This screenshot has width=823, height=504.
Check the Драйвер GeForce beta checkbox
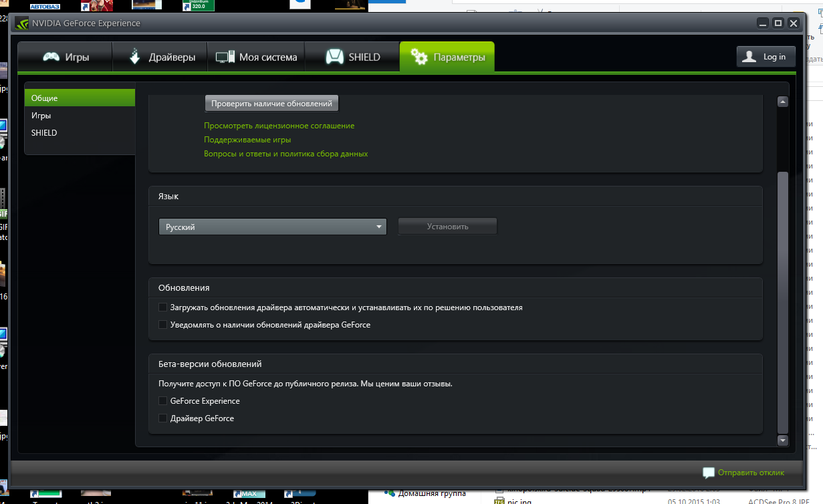click(x=162, y=418)
